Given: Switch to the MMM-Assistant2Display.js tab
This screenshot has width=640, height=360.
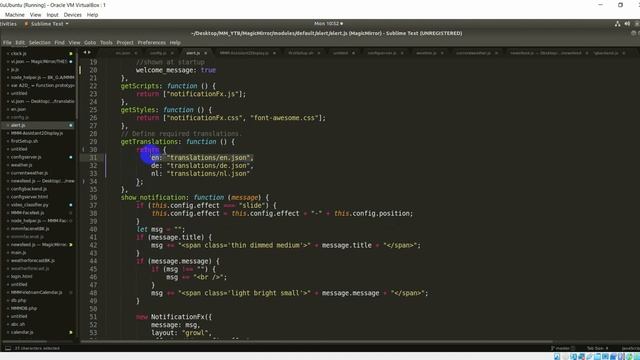Looking at the screenshot, I should tap(244, 53).
